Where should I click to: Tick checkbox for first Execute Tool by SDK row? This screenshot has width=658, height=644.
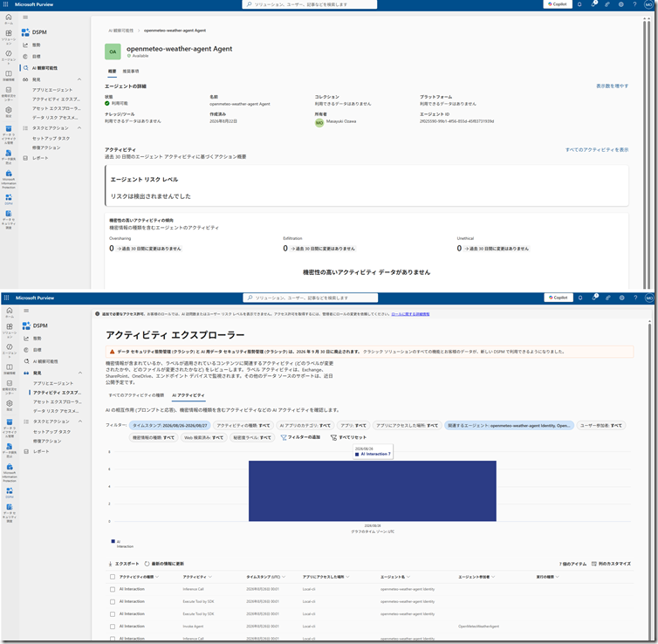pyautogui.click(x=113, y=601)
